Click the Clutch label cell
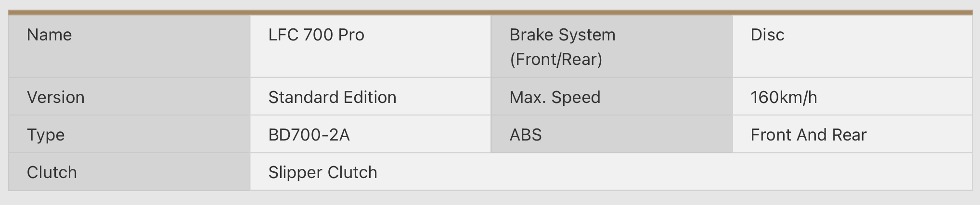The height and width of the screenshot is (205, 980). point(129,172)
